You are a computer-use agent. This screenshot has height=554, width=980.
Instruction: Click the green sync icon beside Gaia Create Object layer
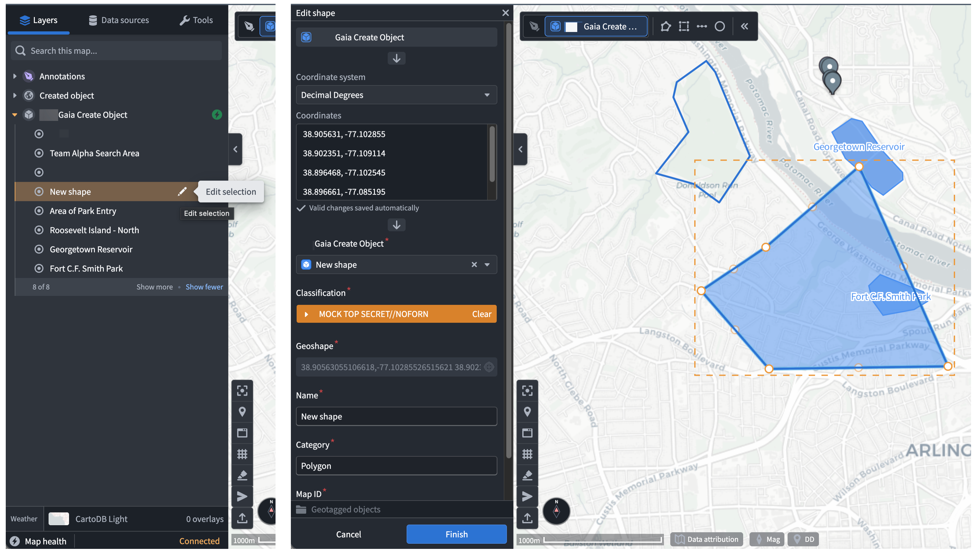click(x=217, y=115)
